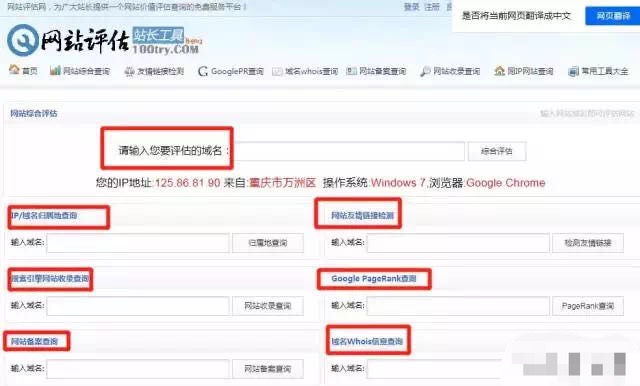
Task: Open 网站备案查询 in the navigation bar
Action: (382, 71)
